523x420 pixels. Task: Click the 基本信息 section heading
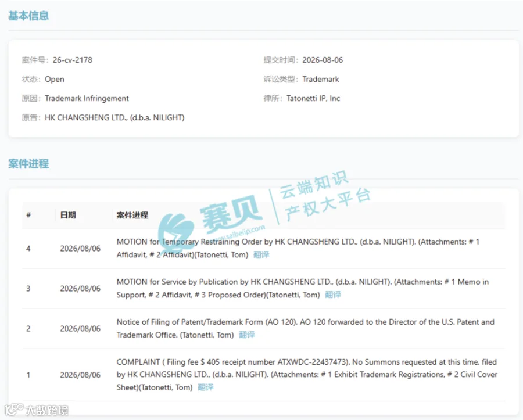tap(28, 16)
